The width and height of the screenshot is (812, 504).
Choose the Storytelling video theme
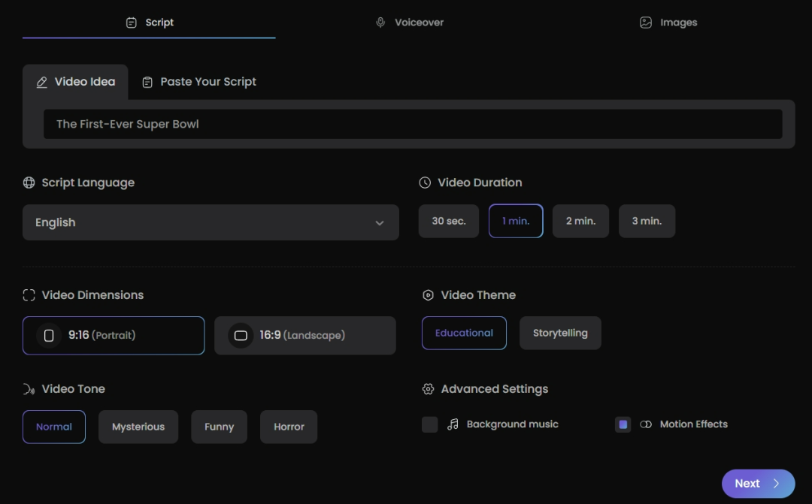560,333
